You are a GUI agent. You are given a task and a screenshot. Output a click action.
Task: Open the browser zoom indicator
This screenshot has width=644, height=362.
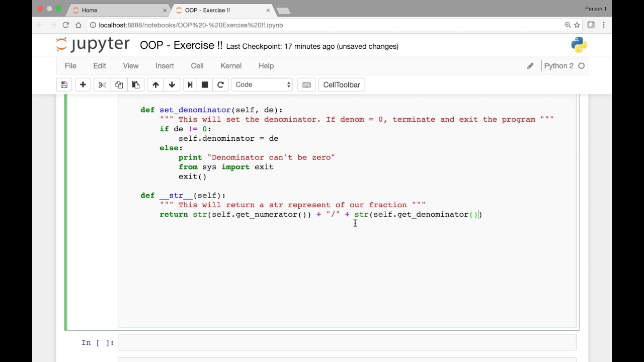[x=568, y=25]
